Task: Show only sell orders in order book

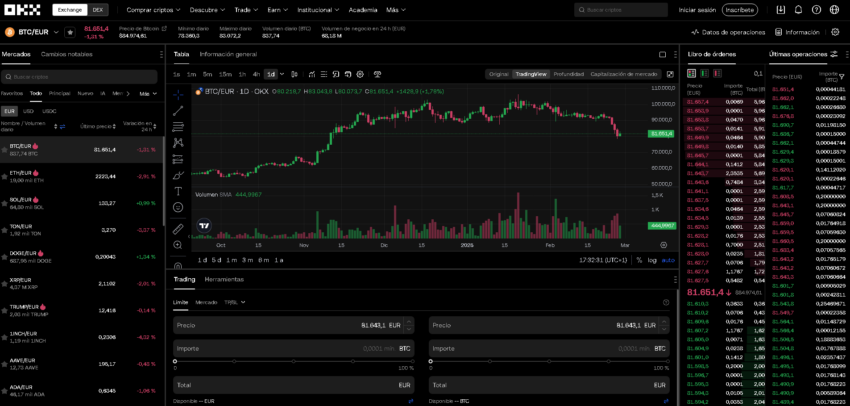Action: coord(717,73)
